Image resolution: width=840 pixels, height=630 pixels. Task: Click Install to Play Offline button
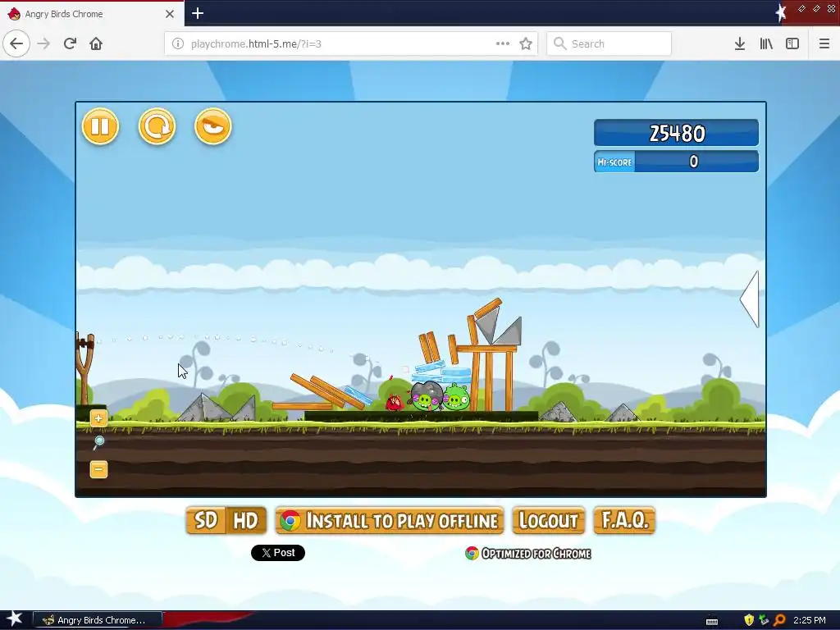[390, 520]
